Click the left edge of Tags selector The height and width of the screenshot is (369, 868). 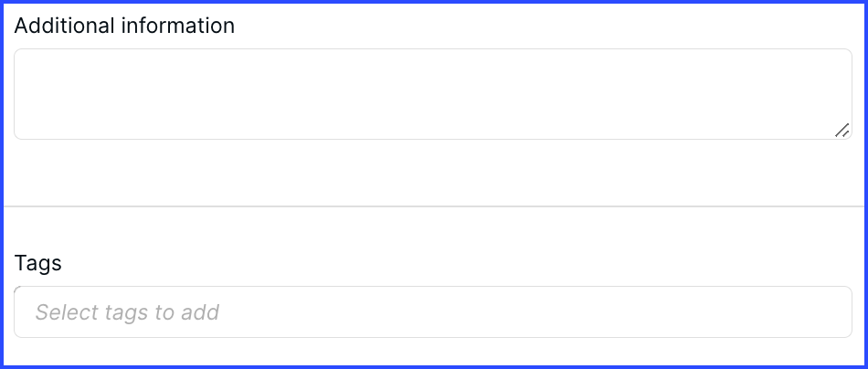[21, 312]
